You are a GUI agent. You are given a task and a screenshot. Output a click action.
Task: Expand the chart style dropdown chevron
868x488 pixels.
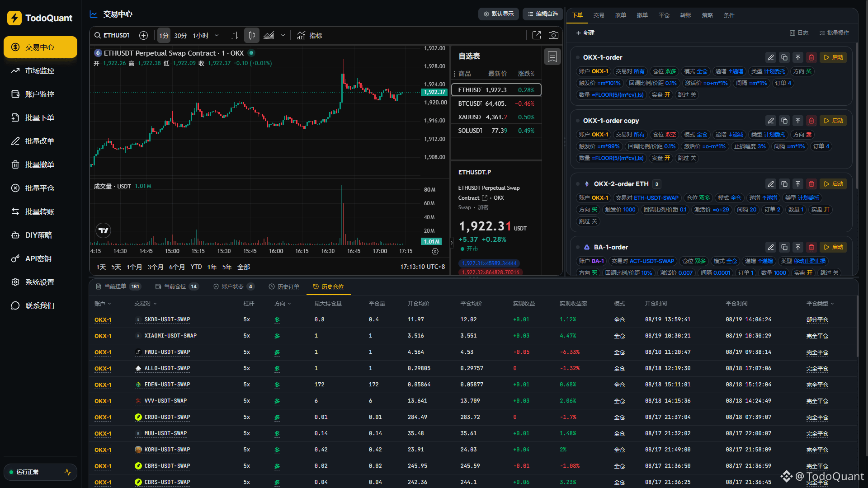point(283,35)
